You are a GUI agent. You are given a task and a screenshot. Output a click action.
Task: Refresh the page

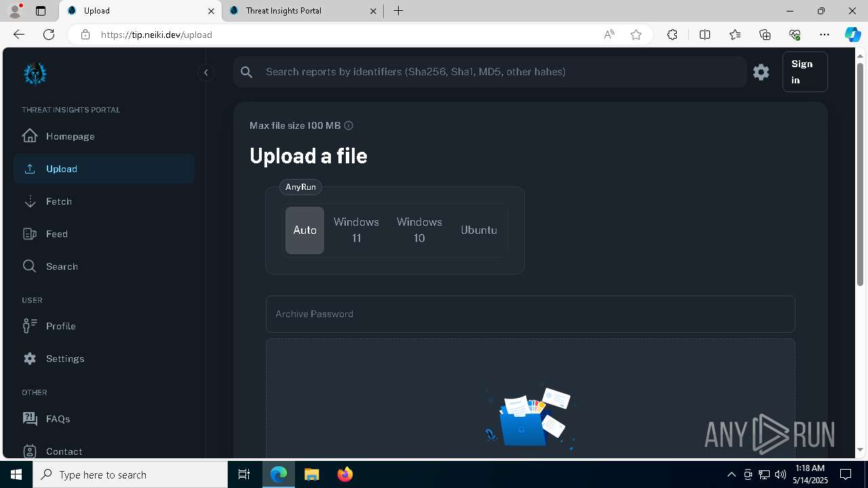(49, 35)
